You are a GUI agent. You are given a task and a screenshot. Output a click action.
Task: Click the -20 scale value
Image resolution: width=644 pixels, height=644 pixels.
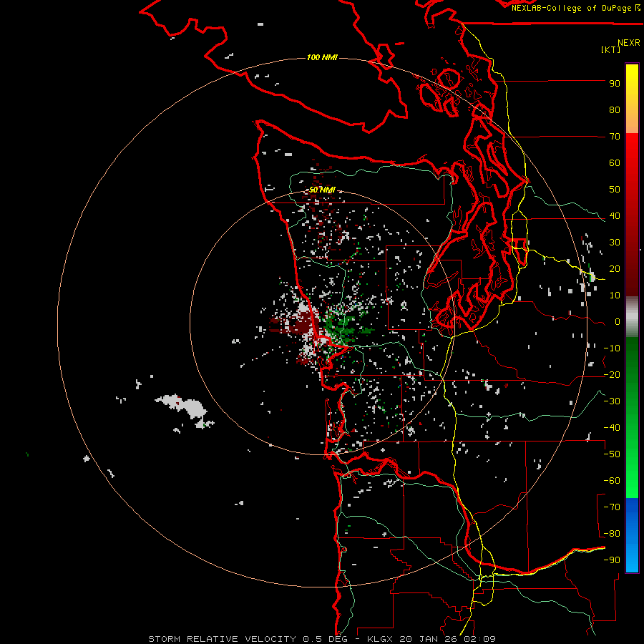coord(612,375)
